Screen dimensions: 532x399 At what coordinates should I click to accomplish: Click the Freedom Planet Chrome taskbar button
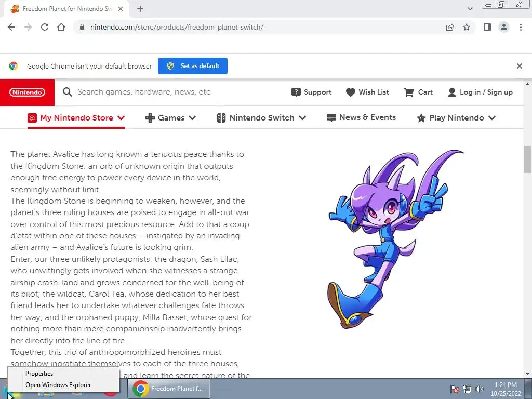pyautogui.click(x=169, y=389)
